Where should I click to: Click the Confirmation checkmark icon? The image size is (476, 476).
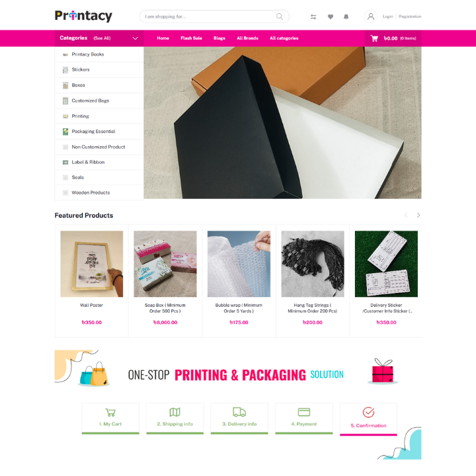tap(368, 413)
